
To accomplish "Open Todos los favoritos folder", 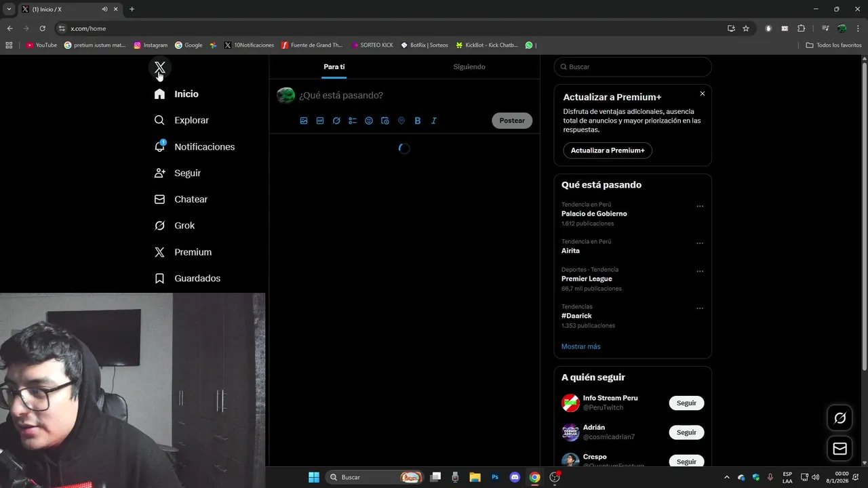I will 833,45.
